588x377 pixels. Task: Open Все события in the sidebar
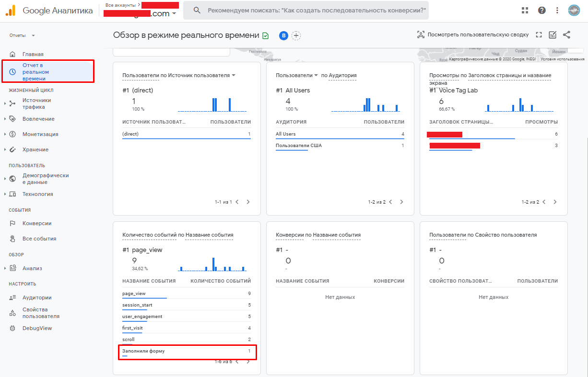(x=39, y=239)
